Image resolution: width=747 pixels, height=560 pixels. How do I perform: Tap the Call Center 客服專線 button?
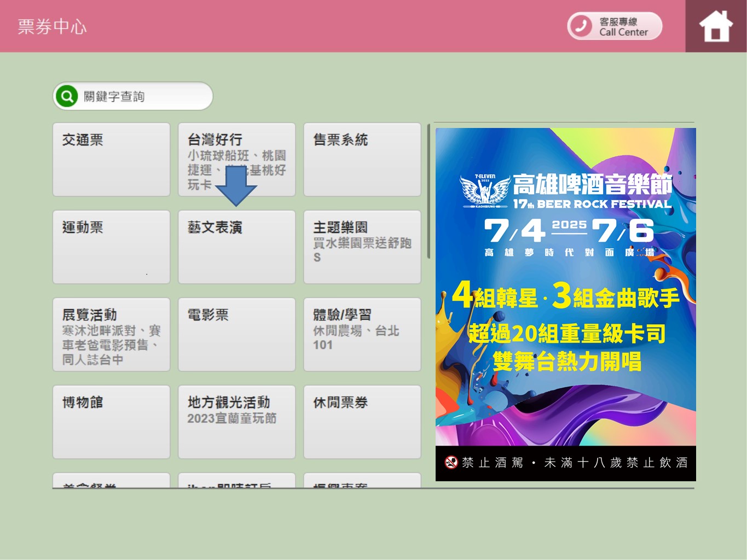click(x=615, y=26)
